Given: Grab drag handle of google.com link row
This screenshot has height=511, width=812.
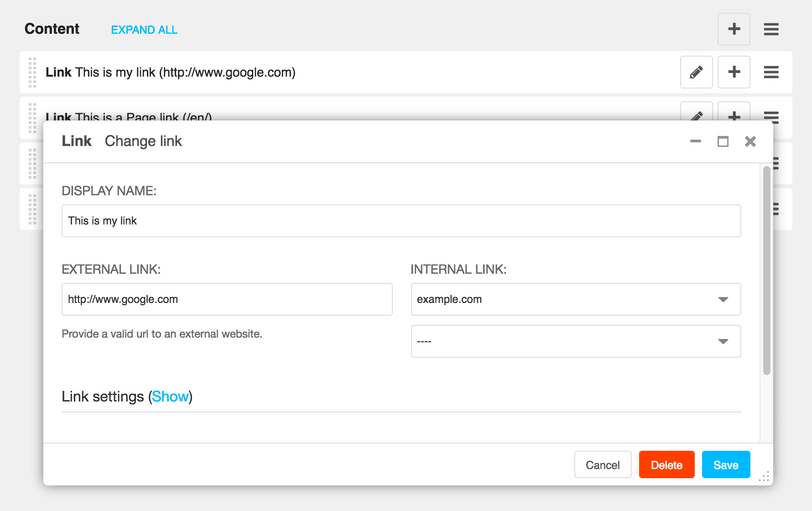Looking at the screenshot, I should pos(32,72).
